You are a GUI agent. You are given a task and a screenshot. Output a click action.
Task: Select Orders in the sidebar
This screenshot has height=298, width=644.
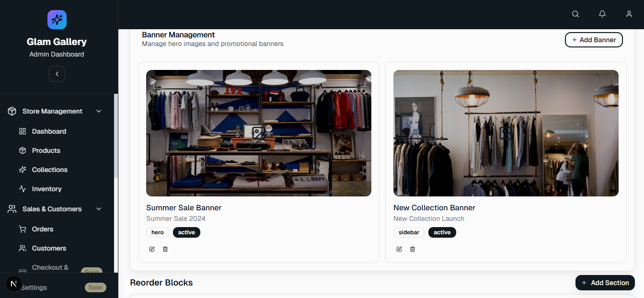pos(43,229)
